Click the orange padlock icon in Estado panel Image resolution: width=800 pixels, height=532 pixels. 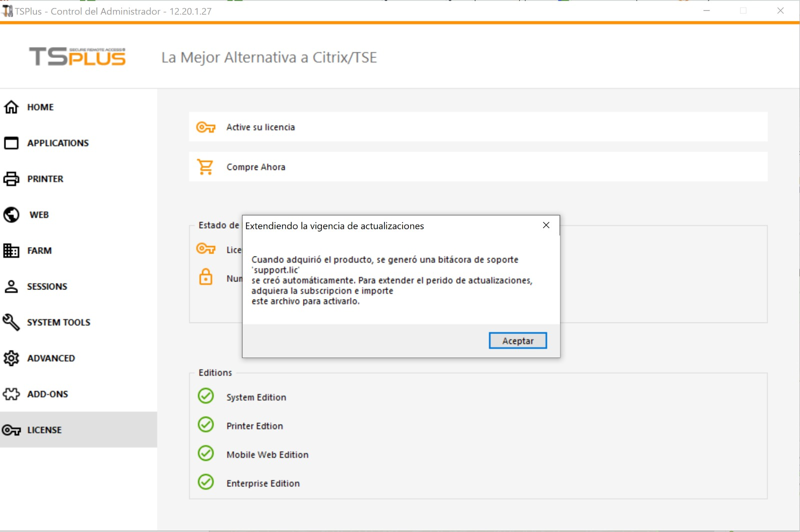[206, 277]
